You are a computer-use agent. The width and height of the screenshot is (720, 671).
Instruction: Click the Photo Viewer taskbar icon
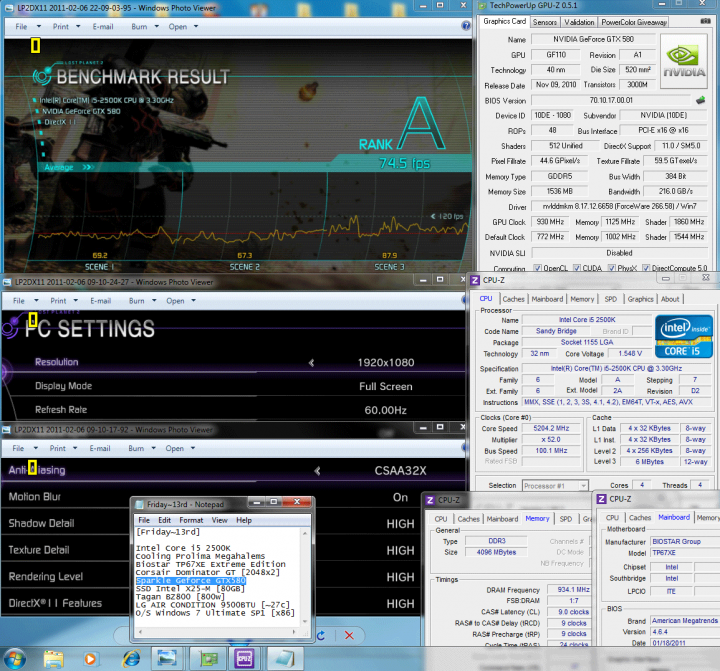point(167,659)
